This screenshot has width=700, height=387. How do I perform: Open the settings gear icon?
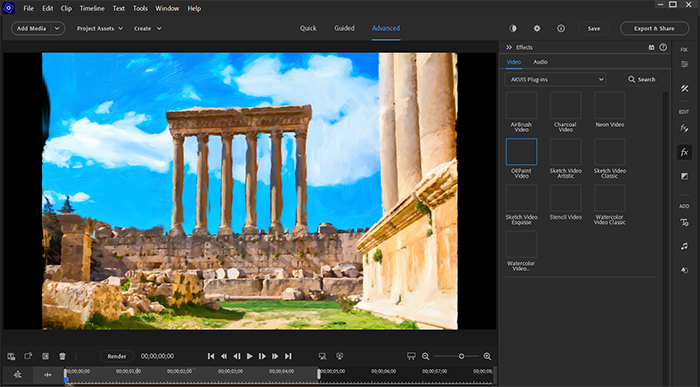pos(537,29)
